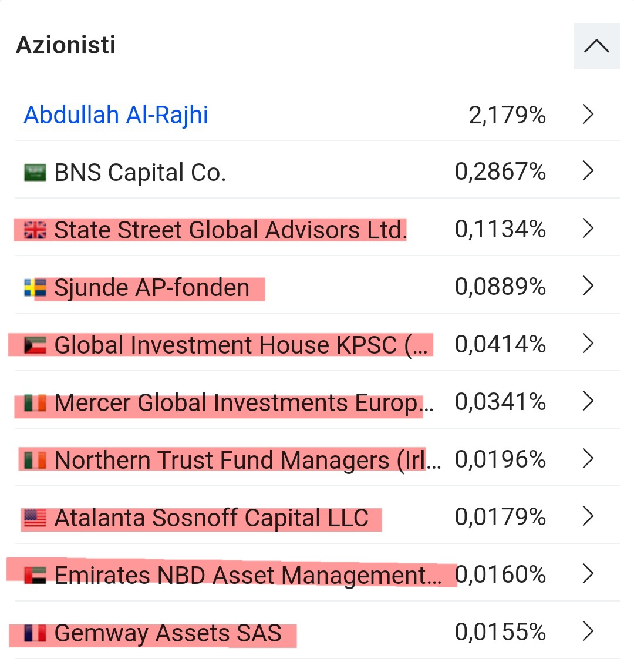Viewport: 634px width, 672px height.
Task: Click the Irish flag beside Northern Trust
Action: (35, 461)
